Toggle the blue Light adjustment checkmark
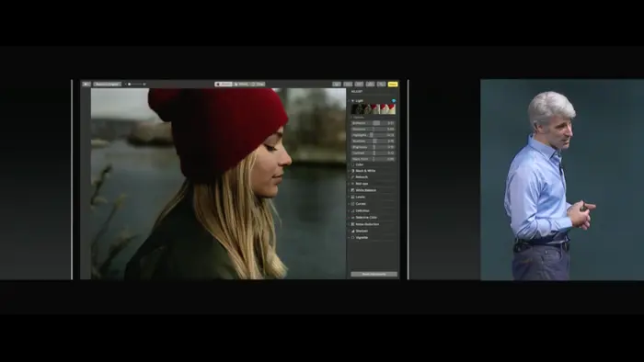This screenshot has height=362, width=644. point(394,100)
